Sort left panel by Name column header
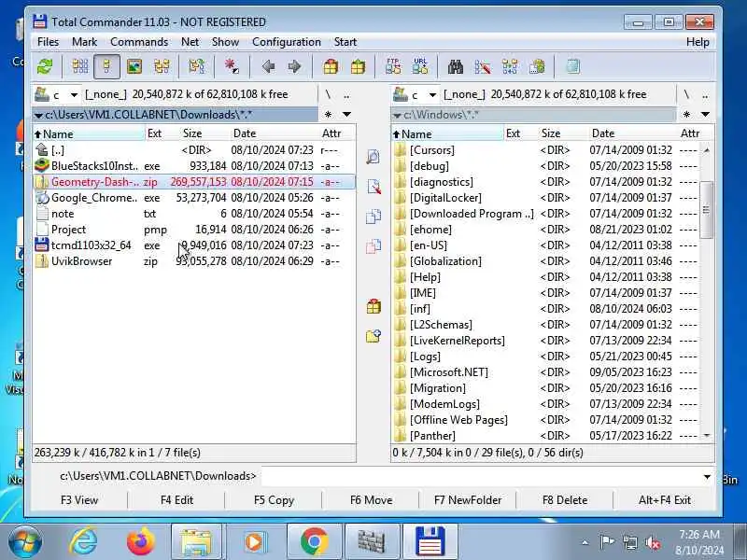747x560 pixels. click(89, 133)
